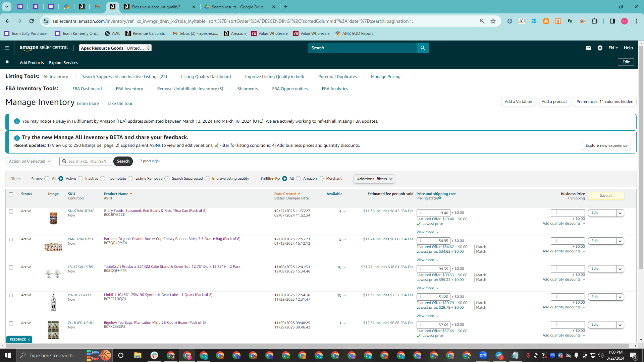The image size is (644, 362).
Task: Click the horizontal scrollbar at page bottom
Action: (x=317, y=346)
